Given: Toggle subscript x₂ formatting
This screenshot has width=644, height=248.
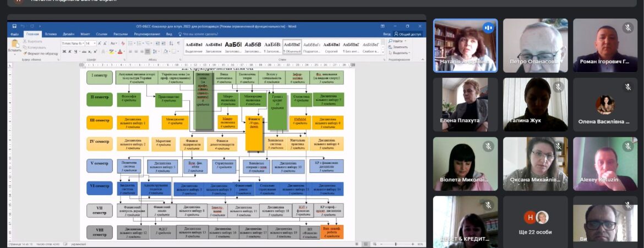Looking at the screenshot, I should click(90, 51).
